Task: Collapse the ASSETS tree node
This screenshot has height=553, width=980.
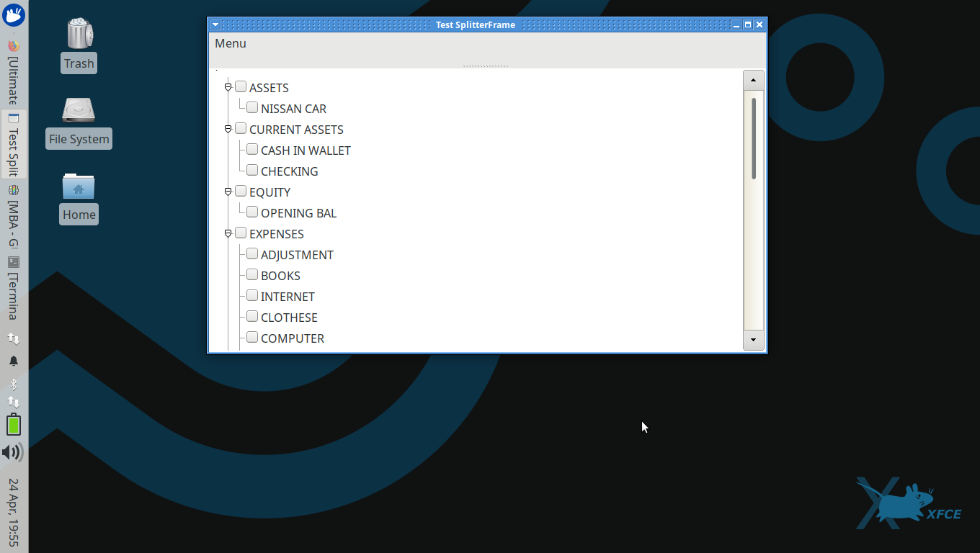Action: click(228, 87)
